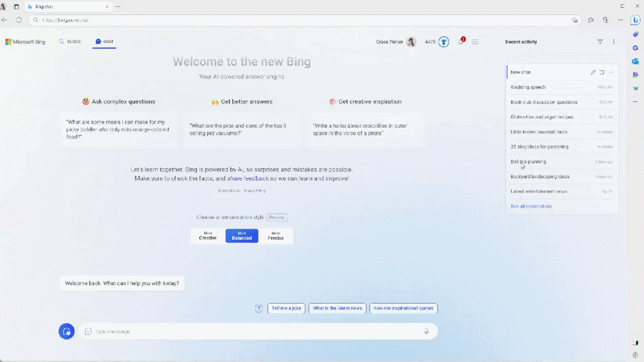The width and height of the screenshot is (644, 362).
Task: Open the Edge favorites list icon
Action: (591, 20)
